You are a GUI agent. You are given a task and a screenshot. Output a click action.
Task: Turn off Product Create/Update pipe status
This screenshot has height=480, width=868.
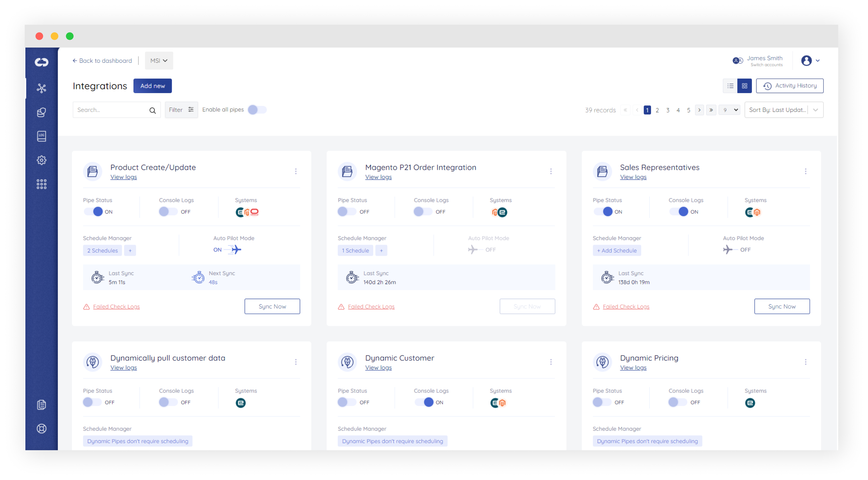[x=93, y=212]
